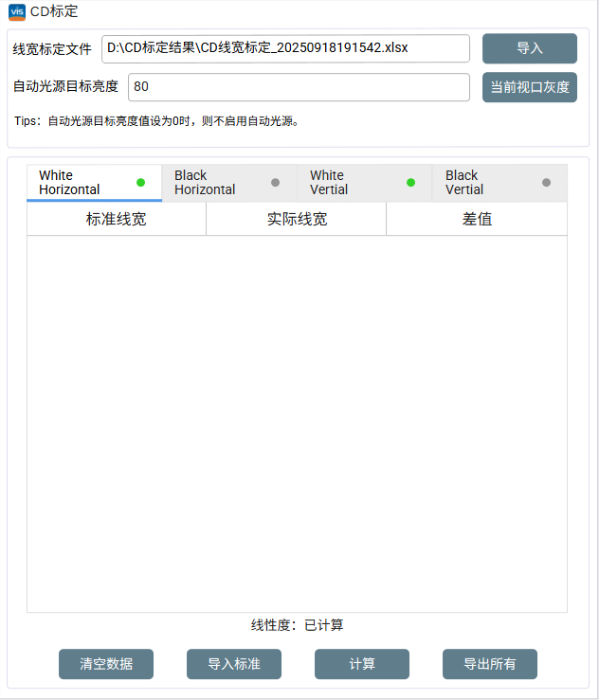Viewport: 599px width, 700px height.
Task: Select the 实际线宽 column header
Action: coord(297,219)
